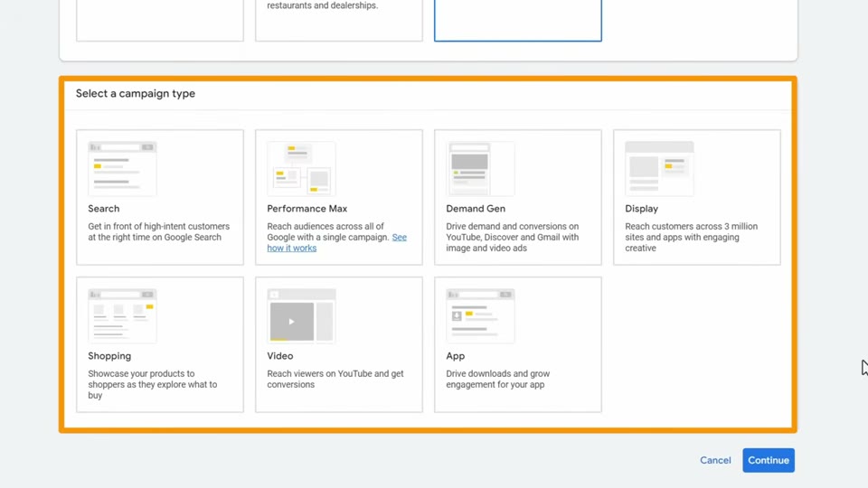Select the Search campaign title
Viewport: 868px width, 488px height.
[103, 209]
